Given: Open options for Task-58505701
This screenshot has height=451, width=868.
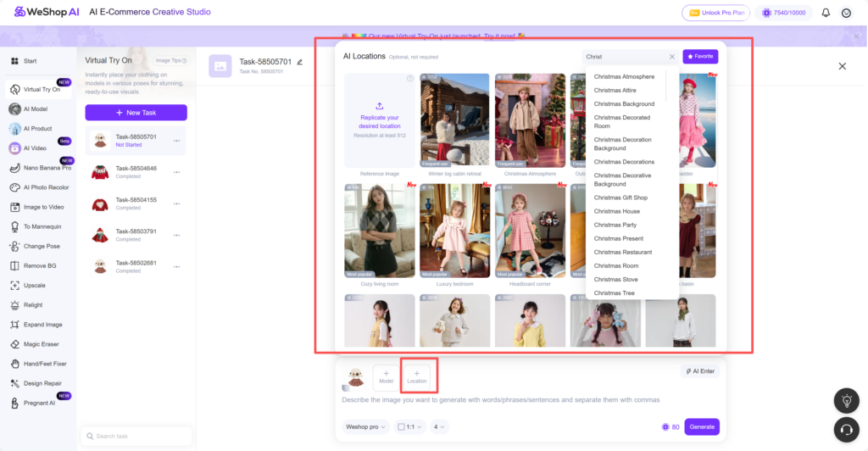Looking at the screenshot, I should click(176, 141).
